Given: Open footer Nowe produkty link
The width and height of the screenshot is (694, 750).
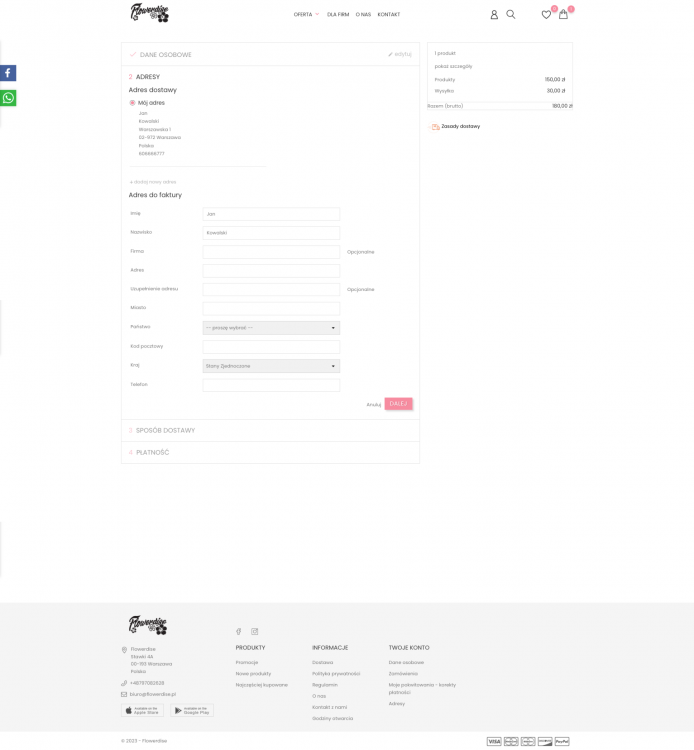Looking at the screenshot, I should tap(253, 673).
